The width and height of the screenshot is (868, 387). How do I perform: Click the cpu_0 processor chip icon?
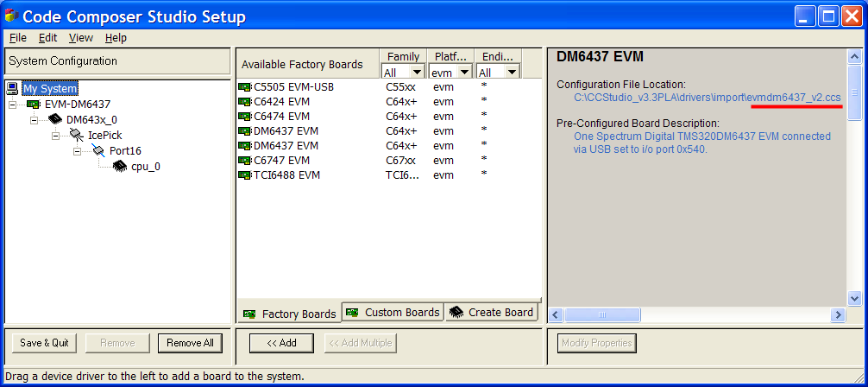[120, 167]
